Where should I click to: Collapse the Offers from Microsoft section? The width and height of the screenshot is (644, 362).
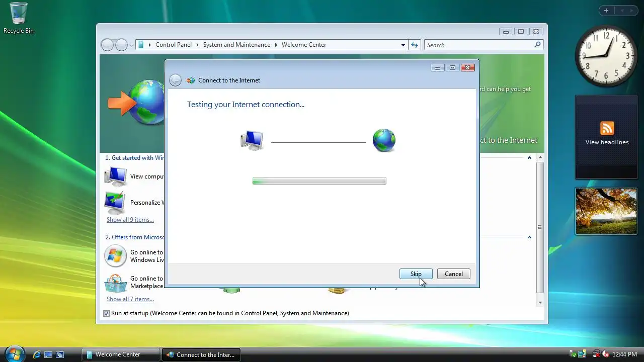click(529, 237)
